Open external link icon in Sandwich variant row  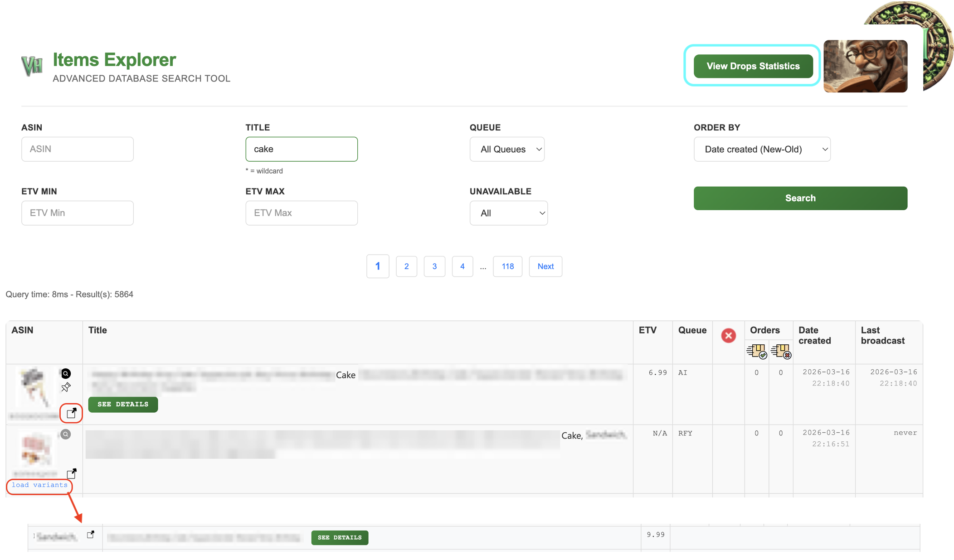pyautogui.click(x=91, y=535)
